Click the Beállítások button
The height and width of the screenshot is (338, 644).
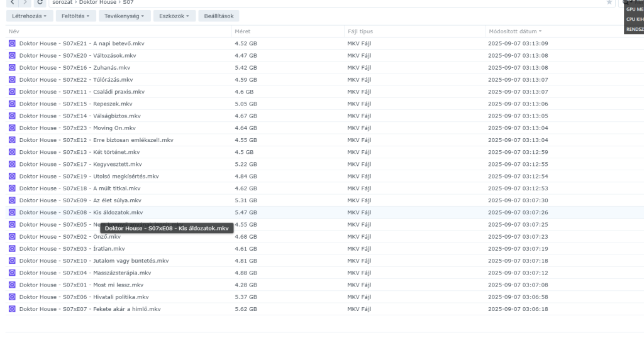pos(218,16)
